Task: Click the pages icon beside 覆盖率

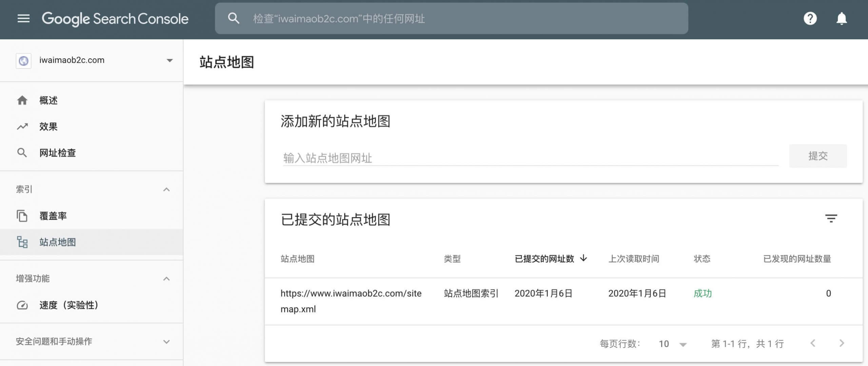Action: point(22,216)
